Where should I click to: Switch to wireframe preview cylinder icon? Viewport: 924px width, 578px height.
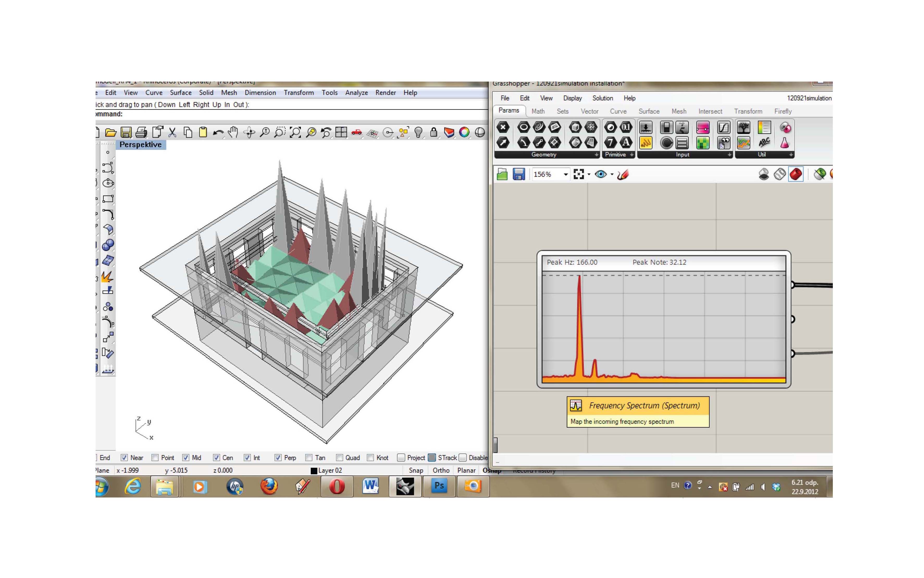pos(780,174)
